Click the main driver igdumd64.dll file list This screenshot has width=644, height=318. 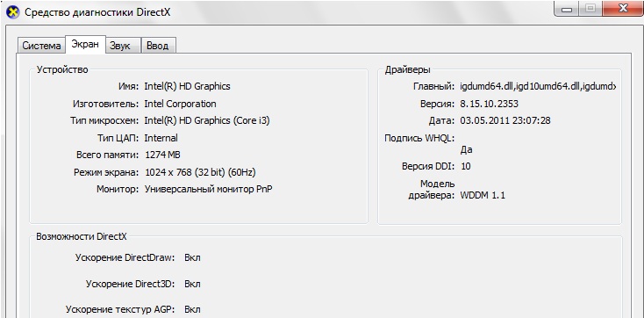539,86
